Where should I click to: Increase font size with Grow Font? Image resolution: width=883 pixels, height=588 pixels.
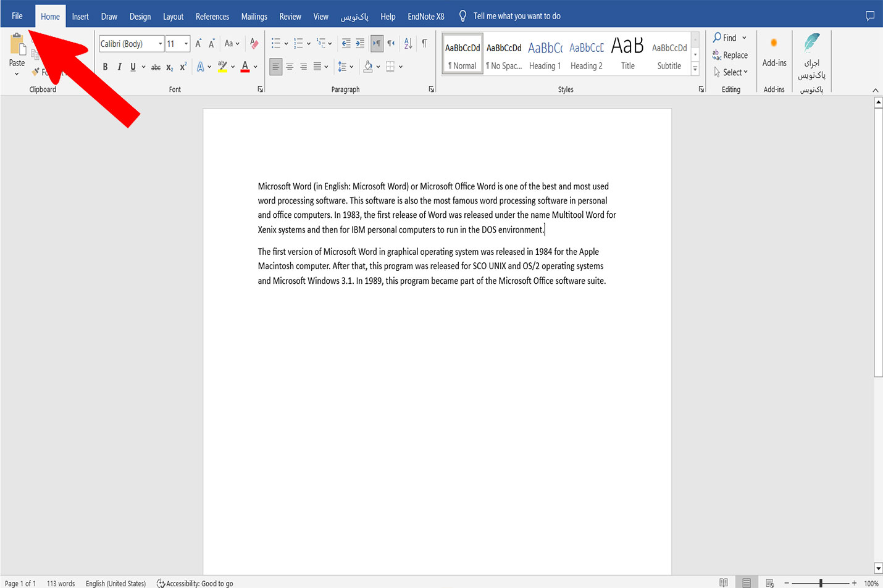pos(198,44)
